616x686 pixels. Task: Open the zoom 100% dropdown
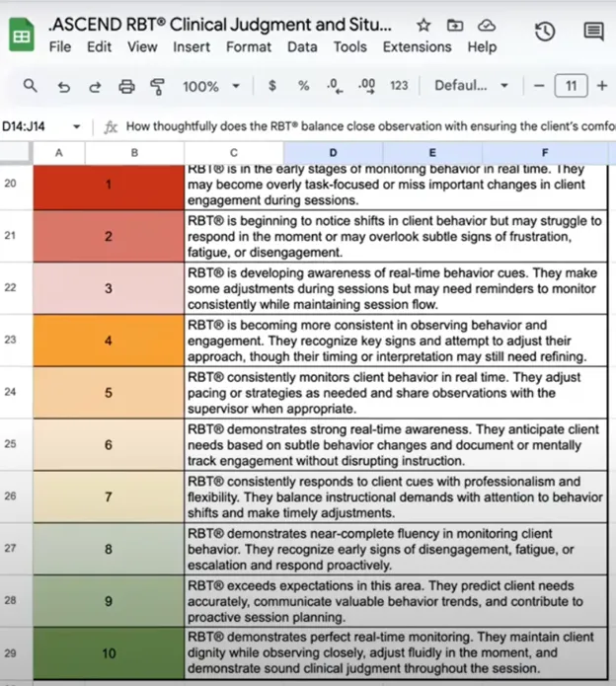(211, 86)
